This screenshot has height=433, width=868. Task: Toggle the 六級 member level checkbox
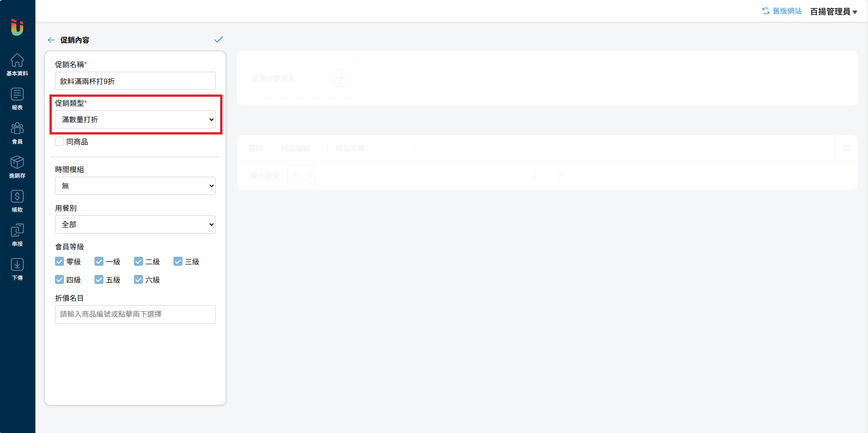(x=138, y=279)
